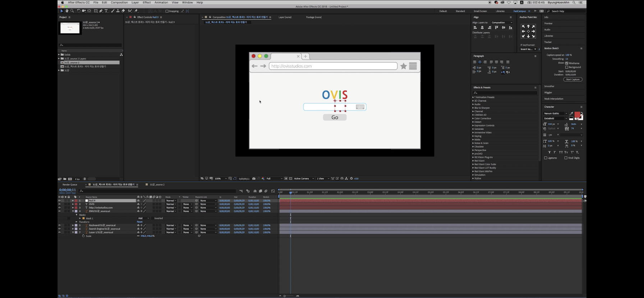644x298 pixels.
Task: Enable the Hindi Digits checkbox
Action: pyautogui.click(x=566, y=158)
